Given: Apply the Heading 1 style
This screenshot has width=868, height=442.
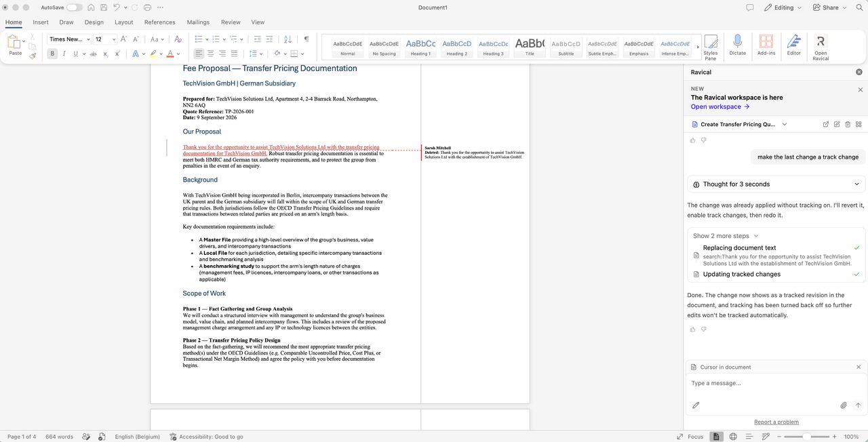Looking at the screenshot, I should click(420, 46).
